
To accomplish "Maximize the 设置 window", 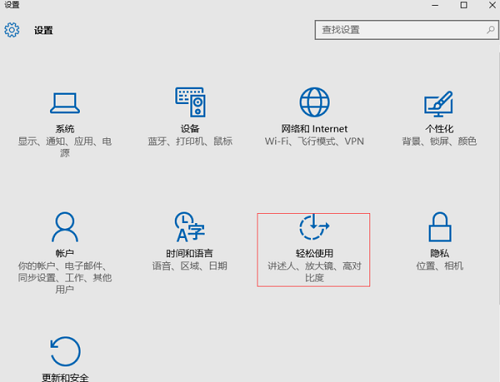I will [x=464, y=5].
